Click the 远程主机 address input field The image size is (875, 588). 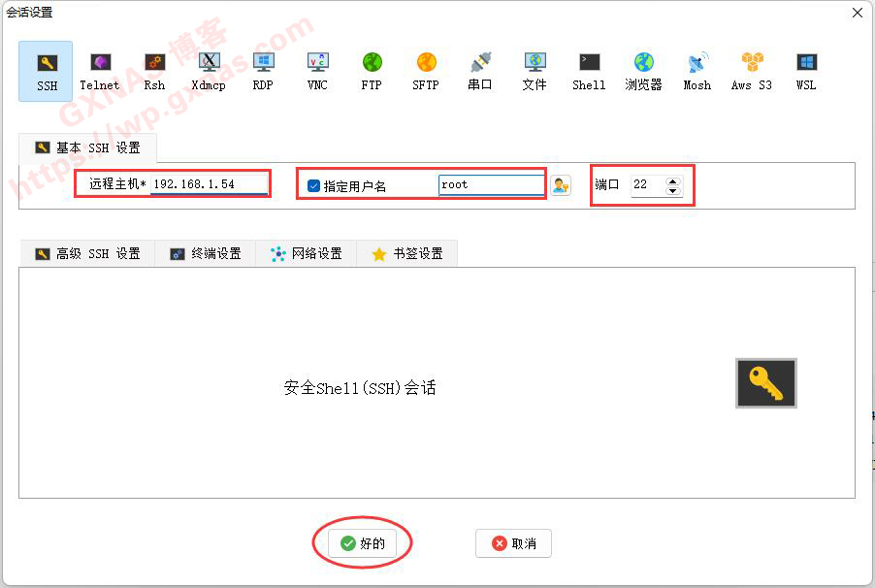[208, 184]
